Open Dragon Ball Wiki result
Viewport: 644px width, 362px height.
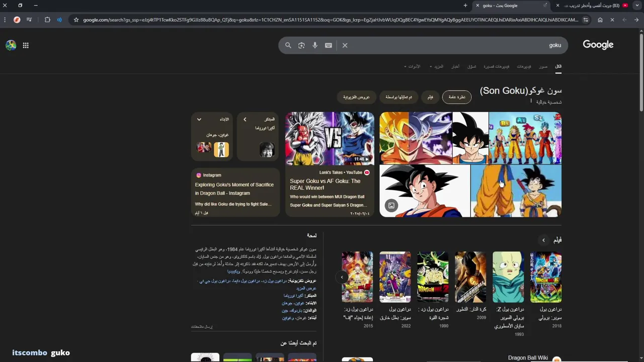528,358
